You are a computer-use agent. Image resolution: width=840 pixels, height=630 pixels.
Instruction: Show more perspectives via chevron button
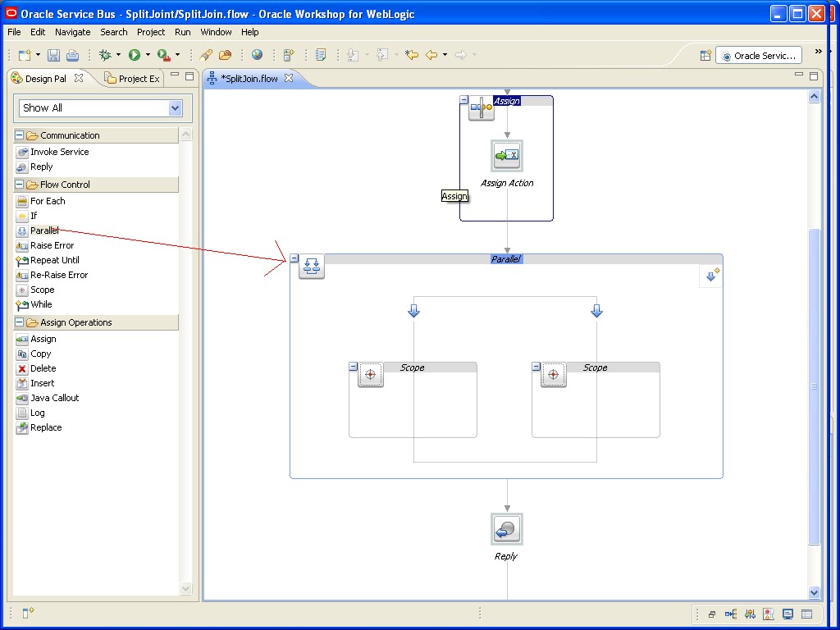click(818, 52)
